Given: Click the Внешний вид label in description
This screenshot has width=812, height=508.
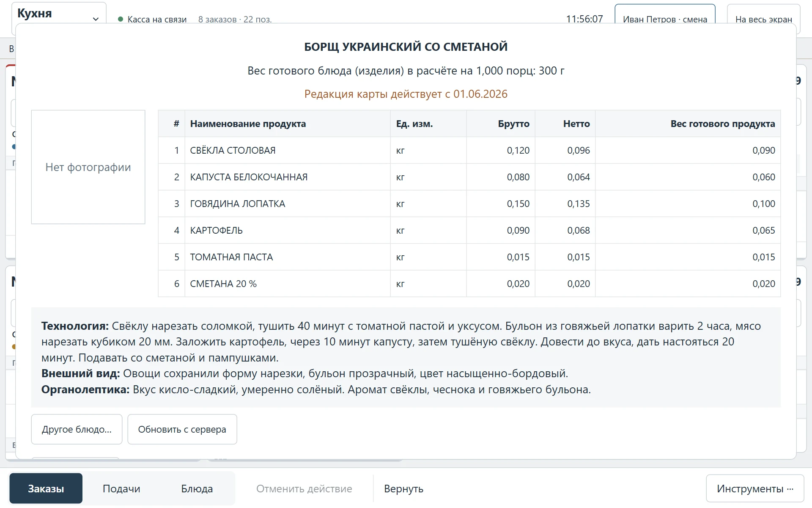Looking at the screenshot, I should coord(81,373).
